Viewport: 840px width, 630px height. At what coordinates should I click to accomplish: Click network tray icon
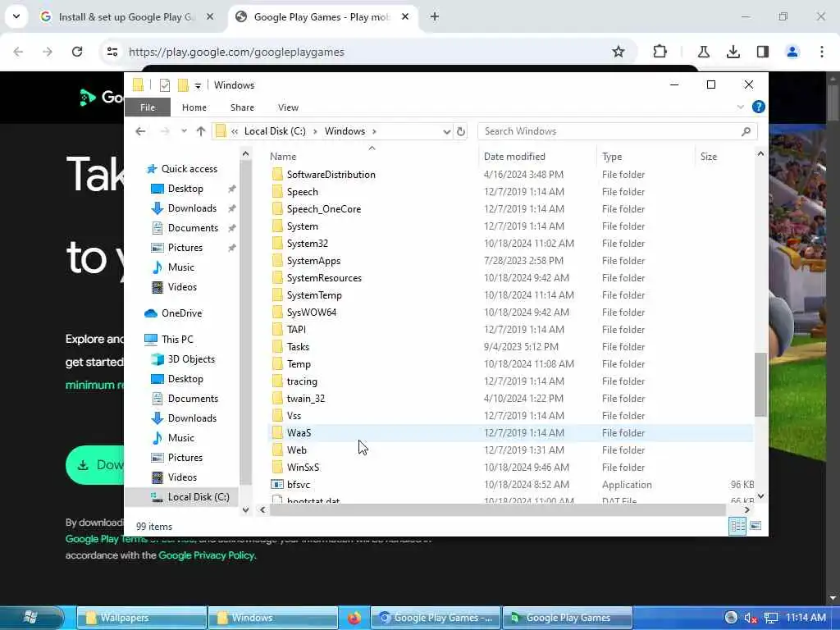(x=771, y=618)
